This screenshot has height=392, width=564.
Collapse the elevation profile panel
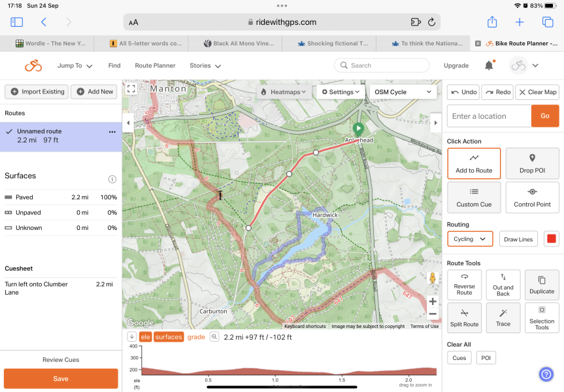tap(132, 337)
